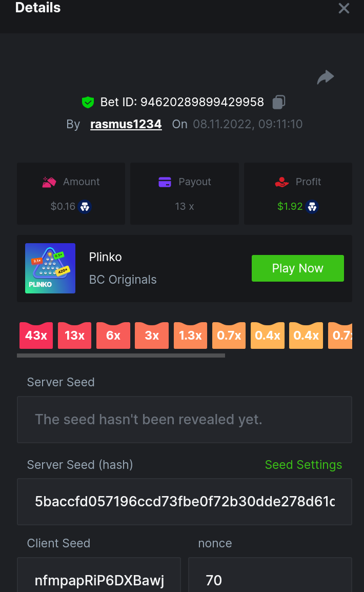Click the Profit coin currency icon
The image size is (364, 592).
[x=312, y=207]
